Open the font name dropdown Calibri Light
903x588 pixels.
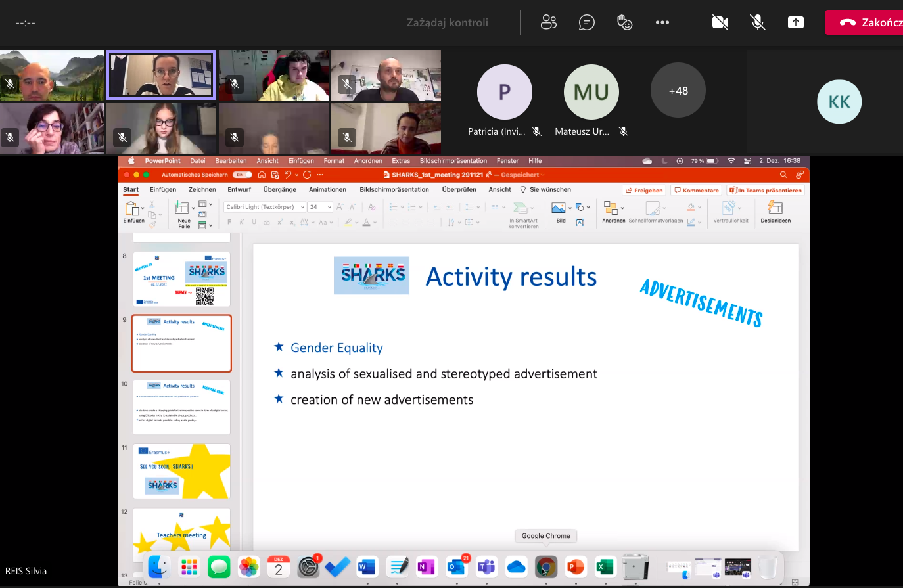(302, 207)
